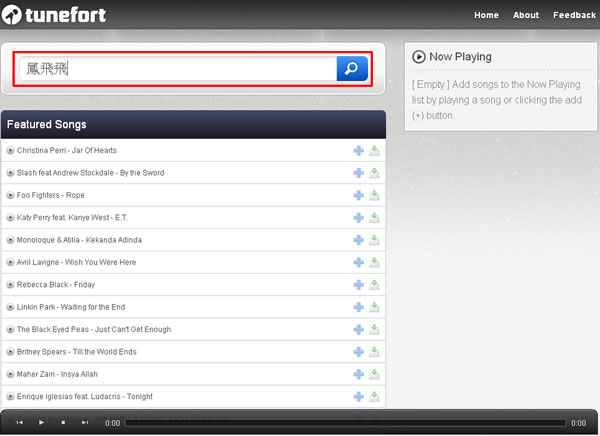Screen dimensions: 600x436
Task: Add Till the World Ends to Now Playing
Action: click(359, 352)
